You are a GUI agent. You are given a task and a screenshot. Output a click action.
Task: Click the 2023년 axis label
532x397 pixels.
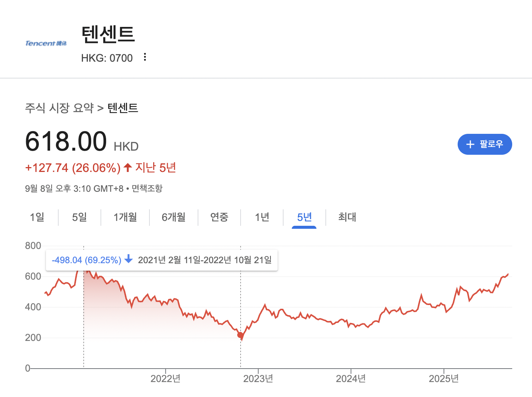tap(258, 379)
